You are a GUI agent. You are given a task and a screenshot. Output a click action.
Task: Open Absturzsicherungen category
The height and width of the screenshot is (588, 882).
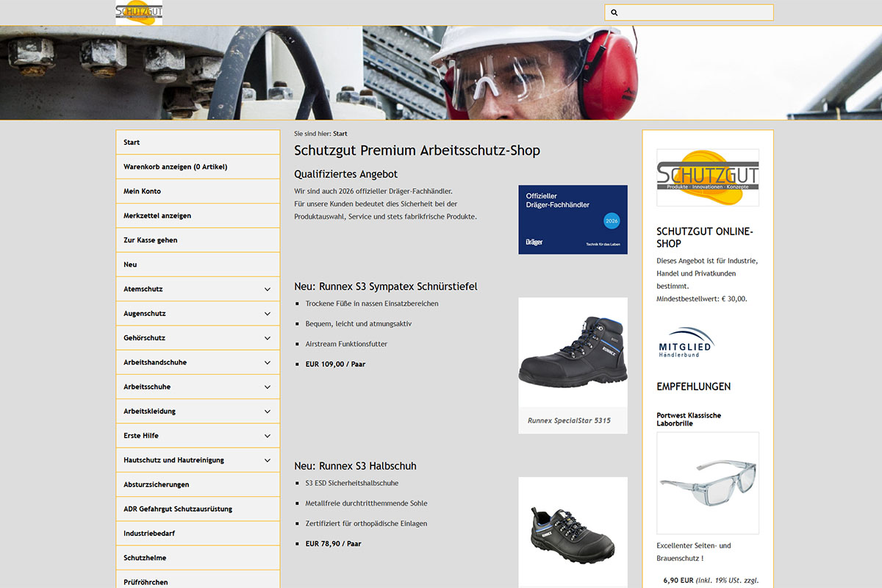198,484
